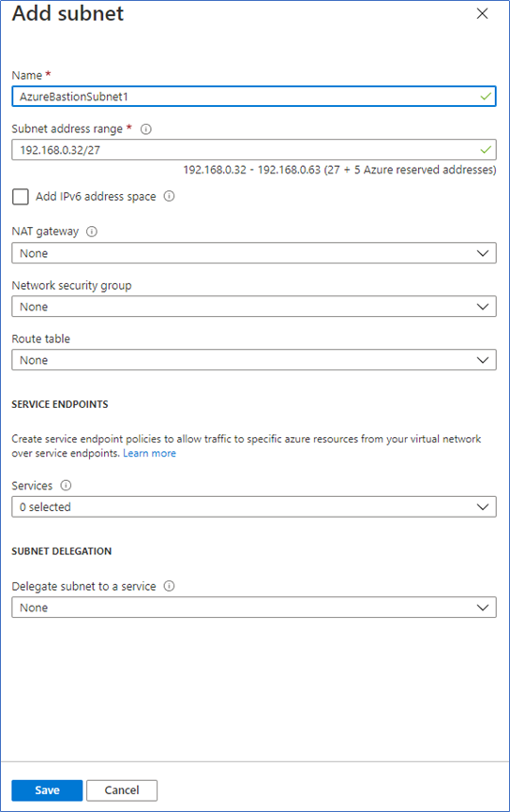Image resolution: width=510 pixels, height=812 pixels.
Task: Click the Subnet address range input field
Action: point(254,150)
